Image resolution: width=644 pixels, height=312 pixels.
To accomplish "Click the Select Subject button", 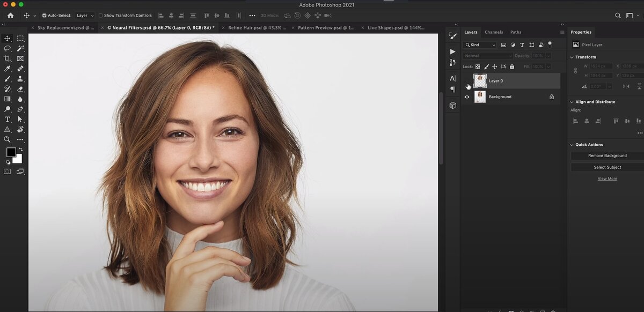I will [x=607, y=167].
